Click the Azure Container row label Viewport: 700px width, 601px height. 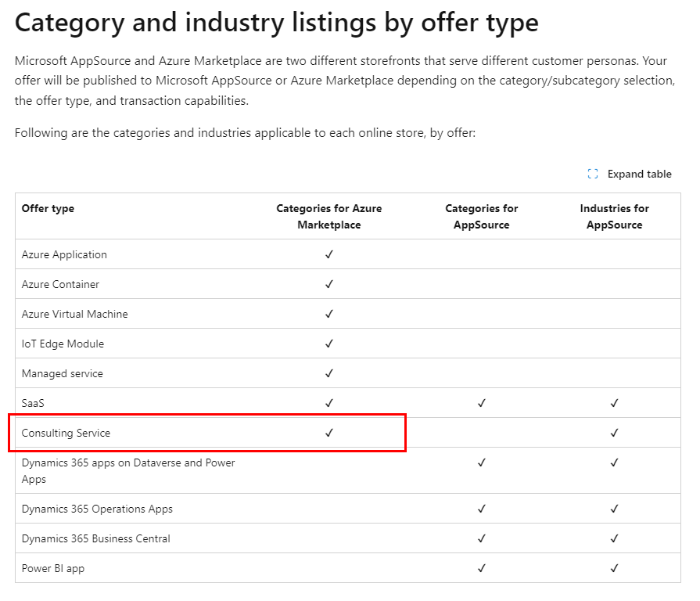pyautogui.click(x=60, y=284)
